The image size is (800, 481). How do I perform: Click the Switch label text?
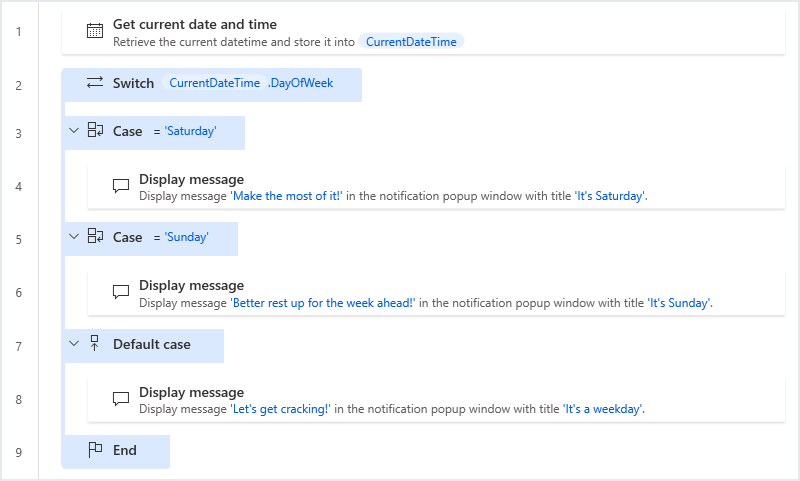tap(133, 83)
